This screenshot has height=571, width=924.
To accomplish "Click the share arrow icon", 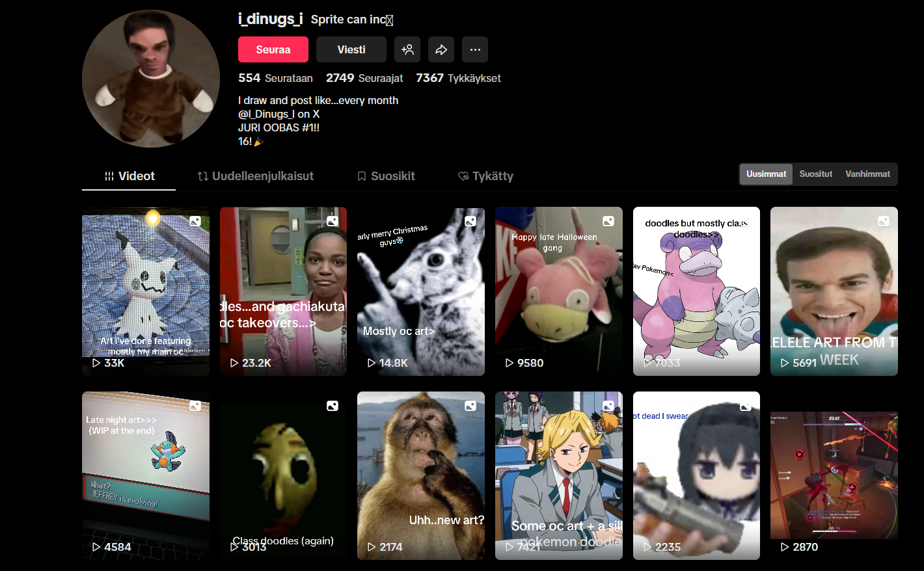I will click(x=441, y=49).
